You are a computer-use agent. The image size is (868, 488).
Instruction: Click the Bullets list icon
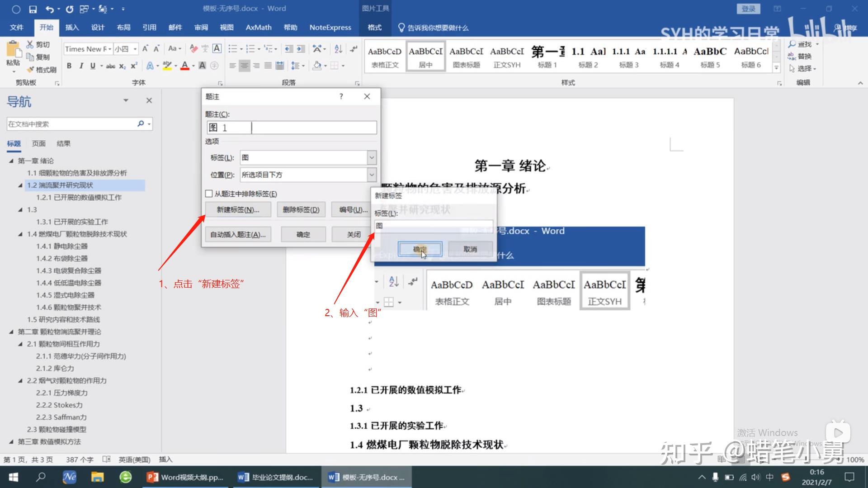pyautogui.click(x=233, y=48)
